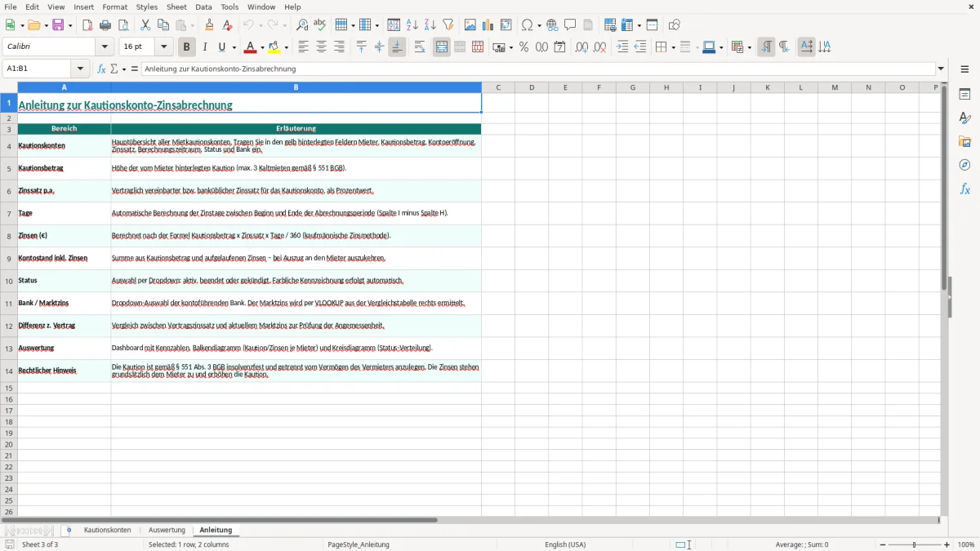
Task: Toggle the AutoFilter funnel icon
Action: coord(448,25)
